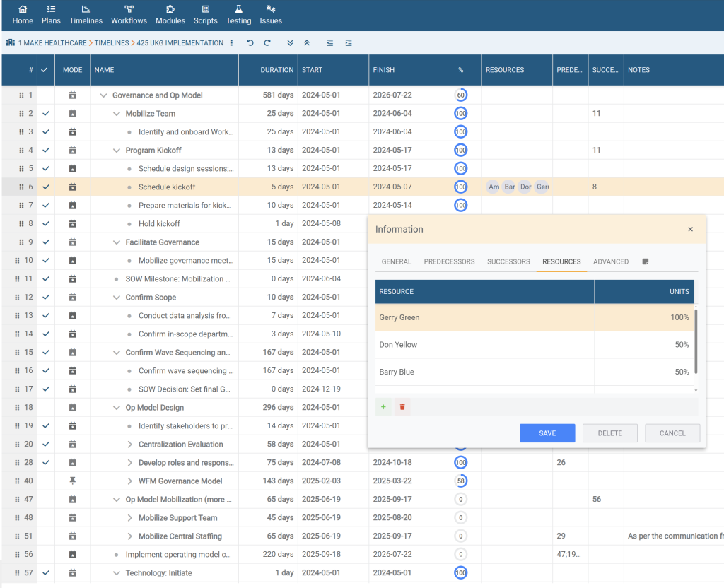
Task: Expand all rows with double-down chevron
Action: pos(290,43)
